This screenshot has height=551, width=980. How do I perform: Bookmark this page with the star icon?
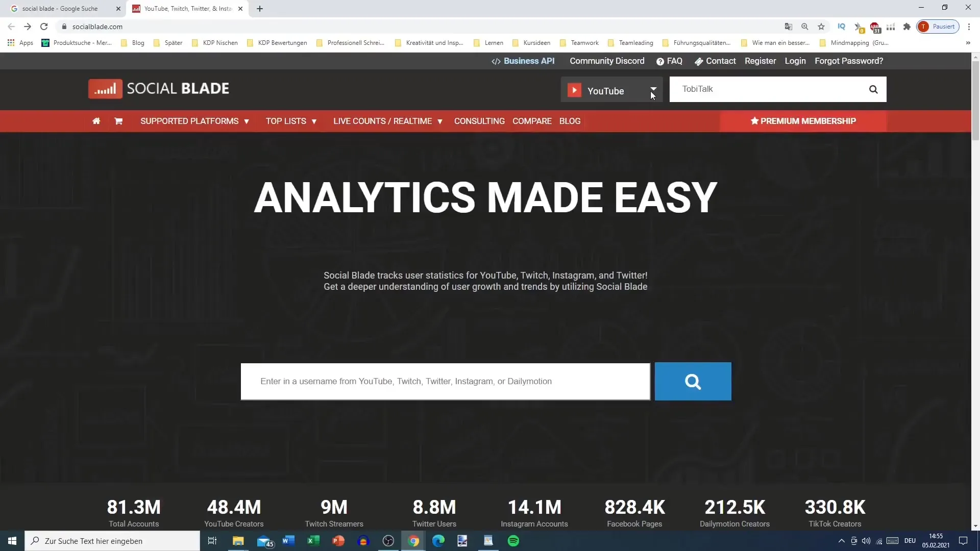(x=821, y=27)
